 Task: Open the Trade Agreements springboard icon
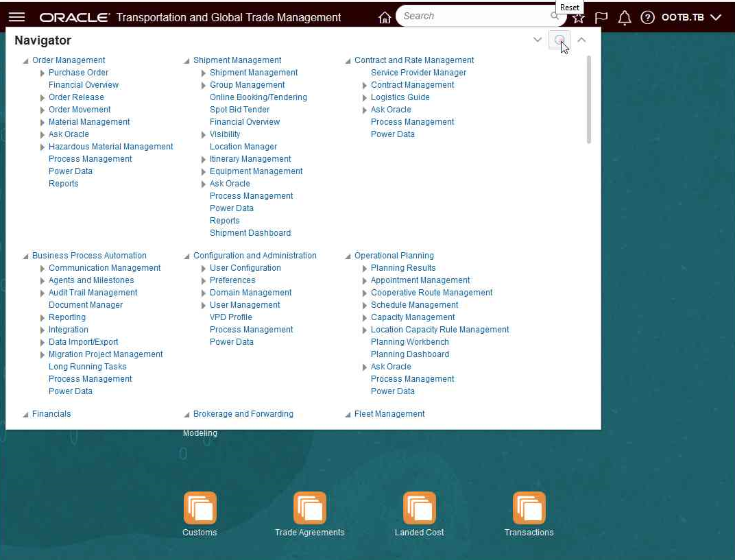(310, 507)
